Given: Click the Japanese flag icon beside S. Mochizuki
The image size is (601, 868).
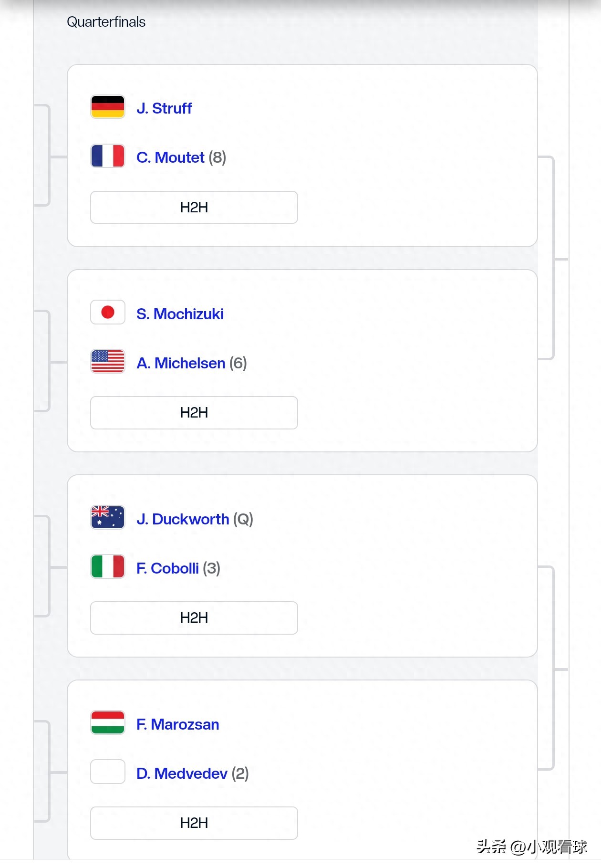Looking at the screenshot, I should [108, 313].
